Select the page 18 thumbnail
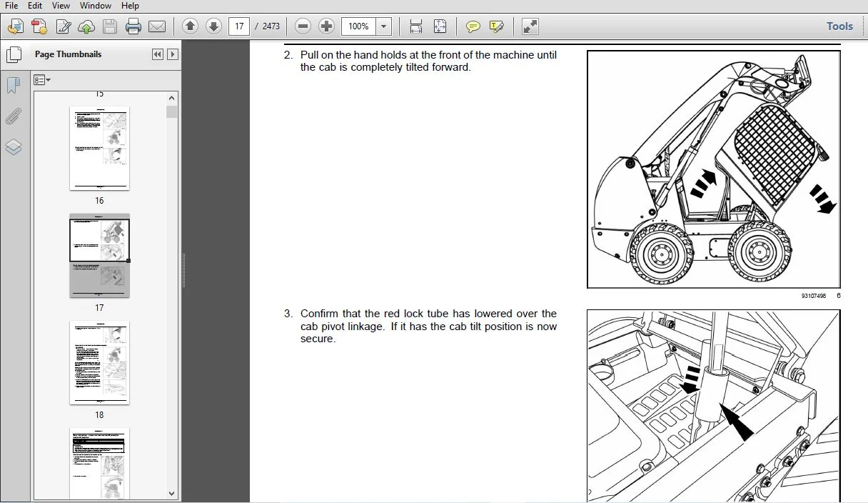The width and height of the screenshot is (868, 503). pyautogui.click(x=99, y=363)
